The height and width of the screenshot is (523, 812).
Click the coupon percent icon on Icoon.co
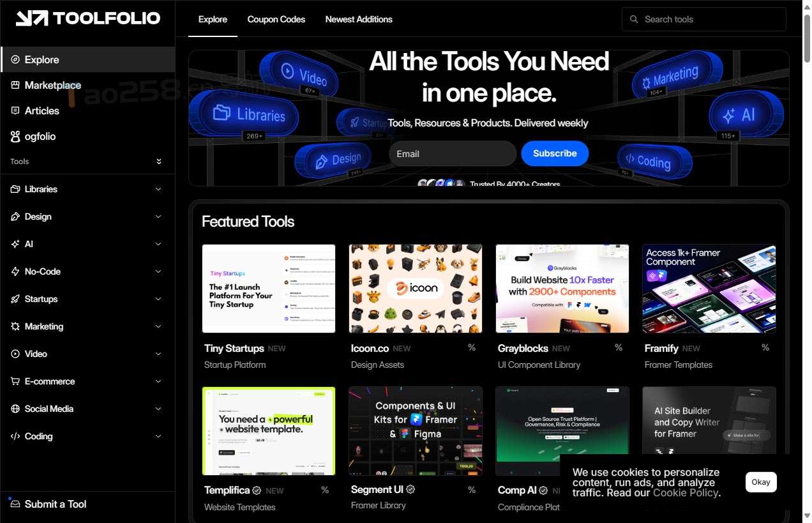click(472, 347)
